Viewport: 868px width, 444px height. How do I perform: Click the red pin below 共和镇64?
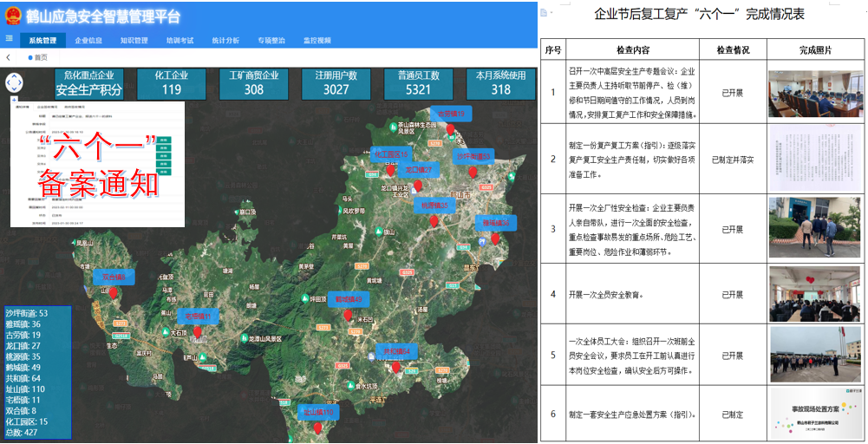pos(395,367)
